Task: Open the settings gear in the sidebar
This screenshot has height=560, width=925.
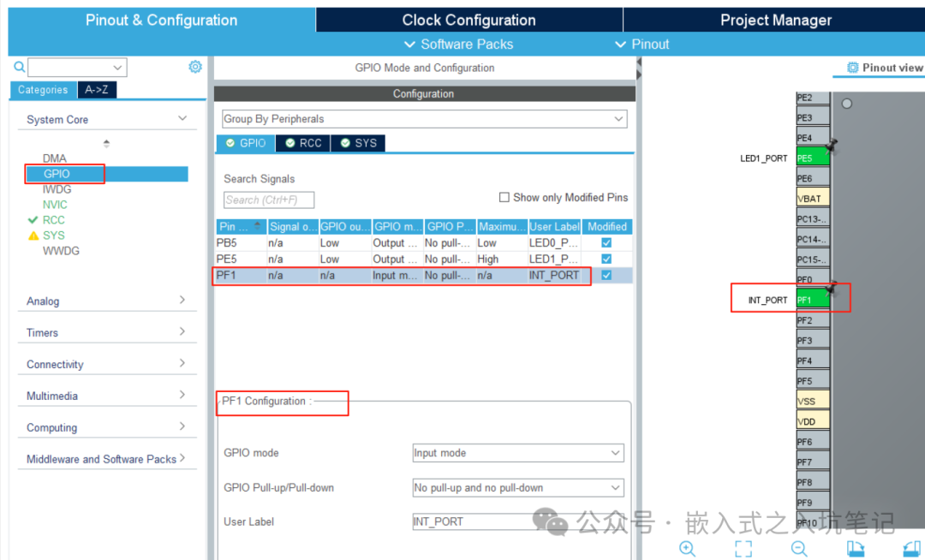Action: 194,67
